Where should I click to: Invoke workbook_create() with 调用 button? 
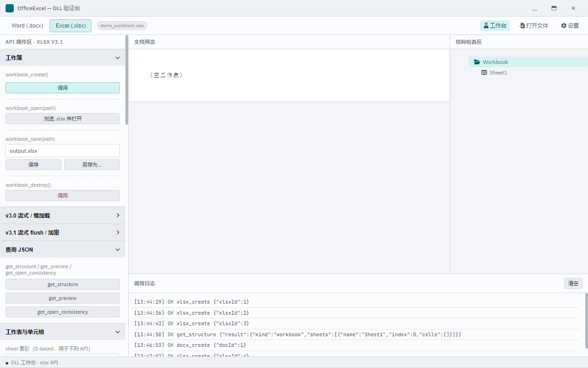pyautogui.click(x=62, y=88)
